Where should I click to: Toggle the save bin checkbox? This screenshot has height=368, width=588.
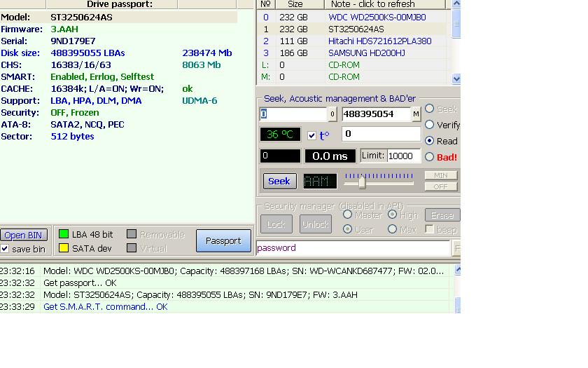click(x=5, y=249)
